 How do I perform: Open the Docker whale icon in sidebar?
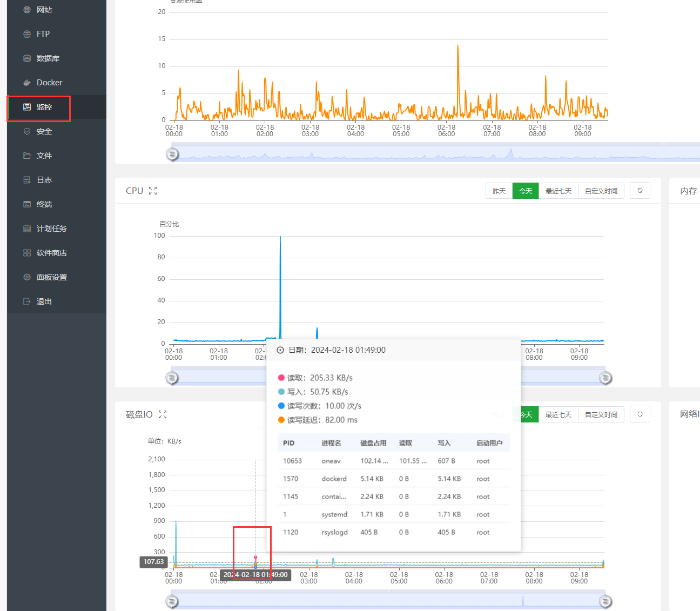[x=27, y=83]
